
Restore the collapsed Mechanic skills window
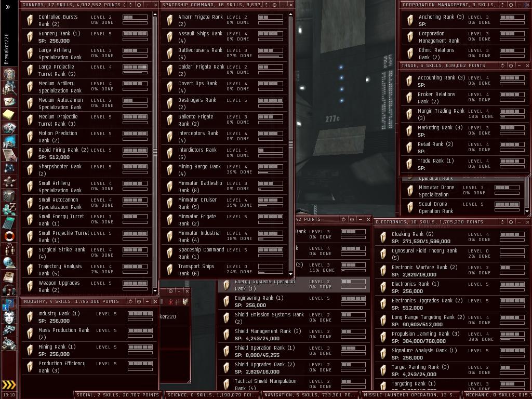[x=496, y=395]
